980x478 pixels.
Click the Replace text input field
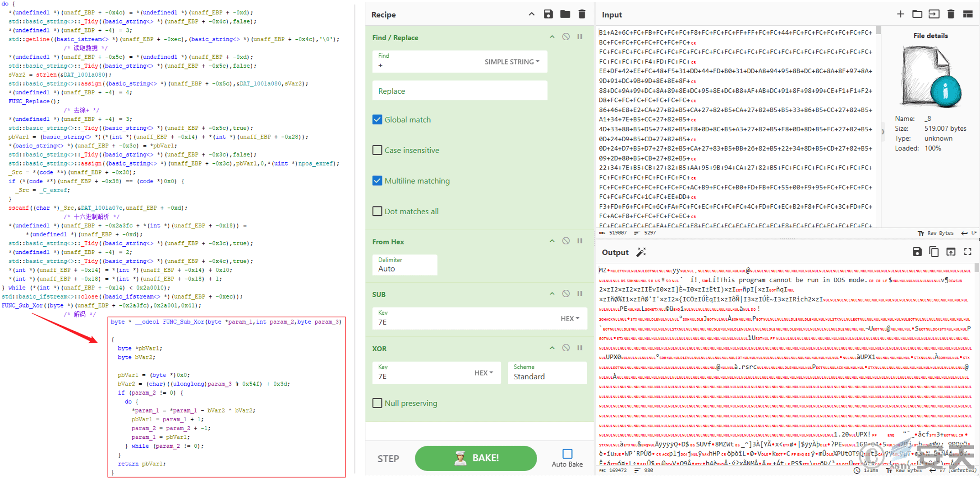pyautogui.click(x=459, y=91)
